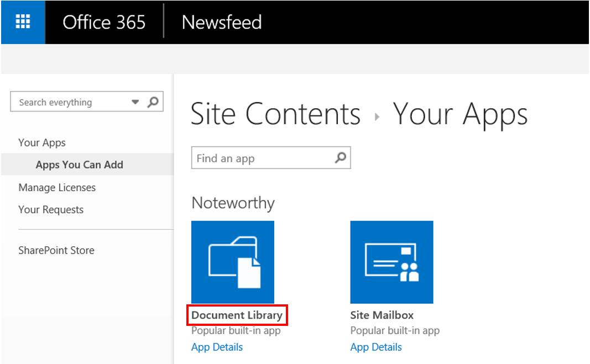Click the Your Apps page heading
The height and width of the screenshot is (364, 590).
click(x=460, y=115)
